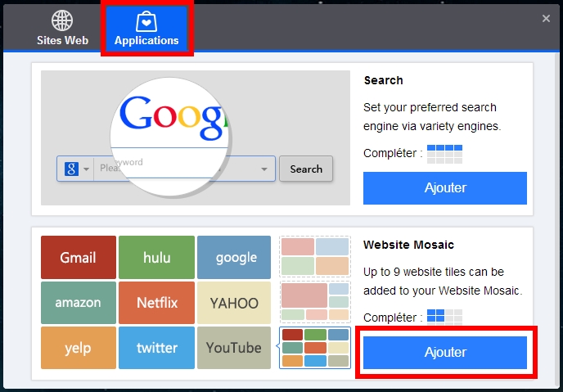
Task: Close the add-application dialog
Action: click(546, 18)
